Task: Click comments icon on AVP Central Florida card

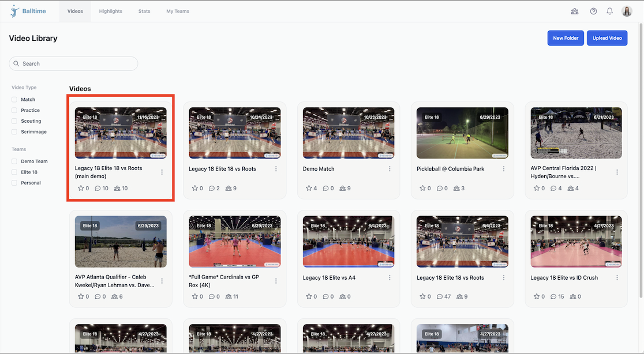Action: 553,189
